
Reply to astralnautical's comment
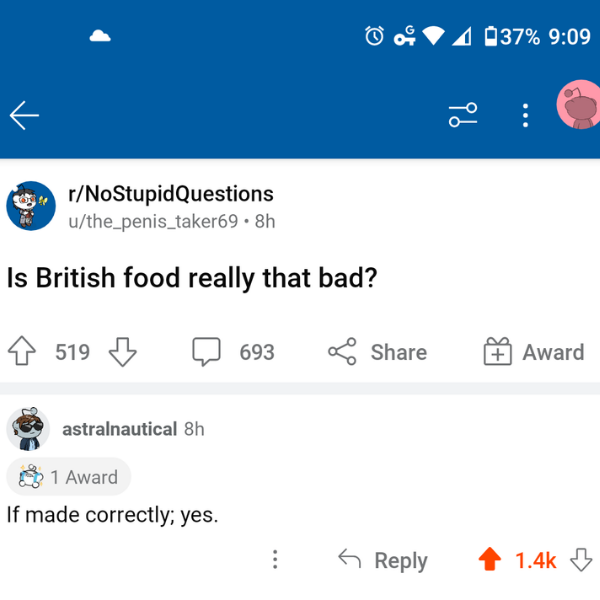[x=383, y=560]
